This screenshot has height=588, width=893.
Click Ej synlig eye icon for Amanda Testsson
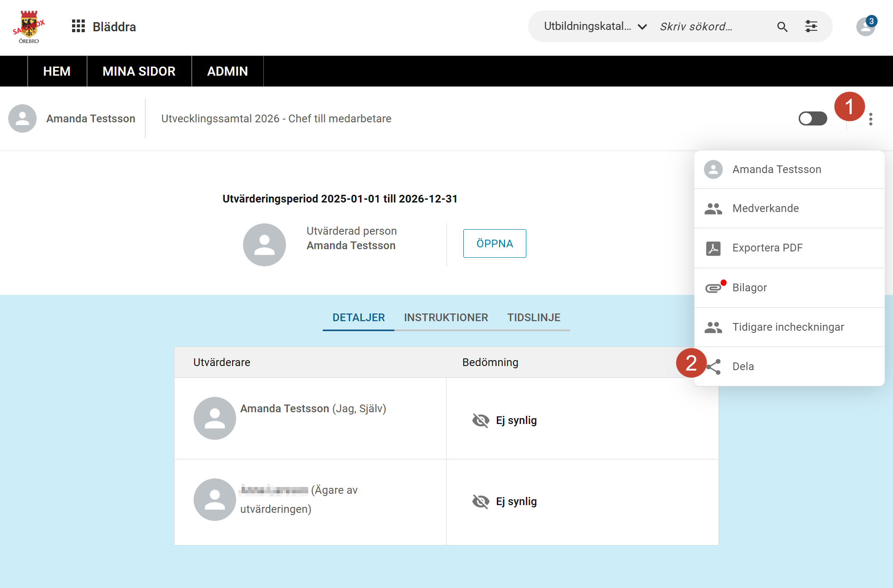[x=480, y=420]
